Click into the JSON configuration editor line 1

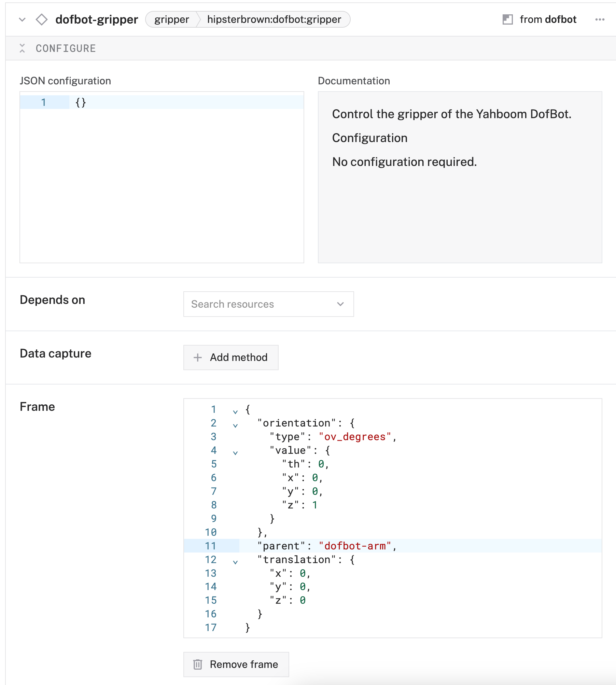[x=186, y=102]
